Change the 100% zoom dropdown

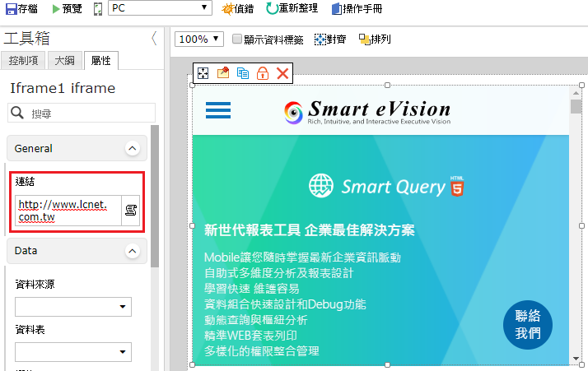point(199,39)
